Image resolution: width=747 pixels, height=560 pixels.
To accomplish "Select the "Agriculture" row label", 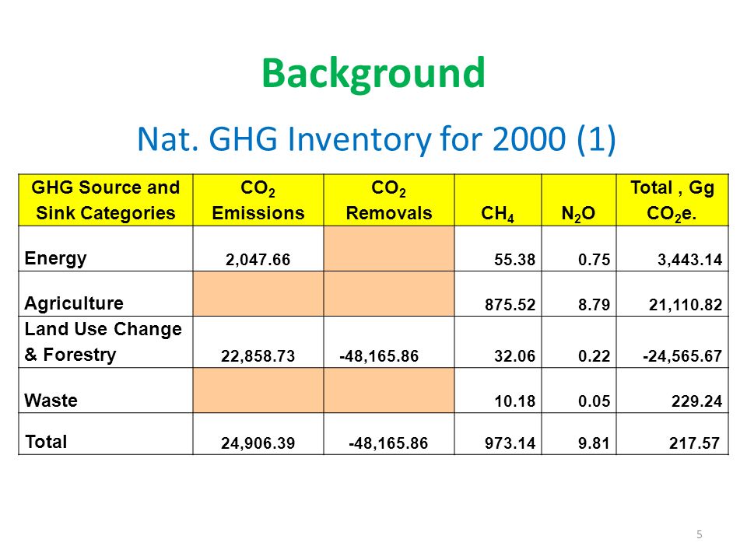I will (x=74, y=303).
